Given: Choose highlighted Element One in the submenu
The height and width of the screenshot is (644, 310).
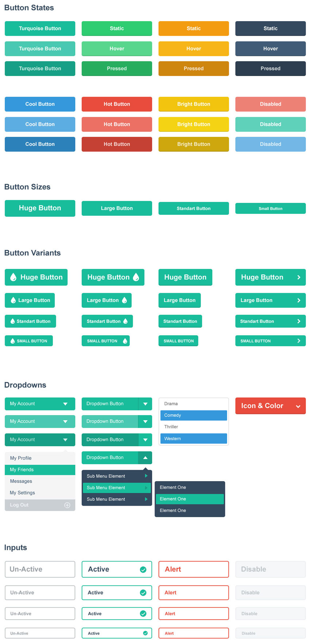Looking at the screenshot, I should 190,499.
